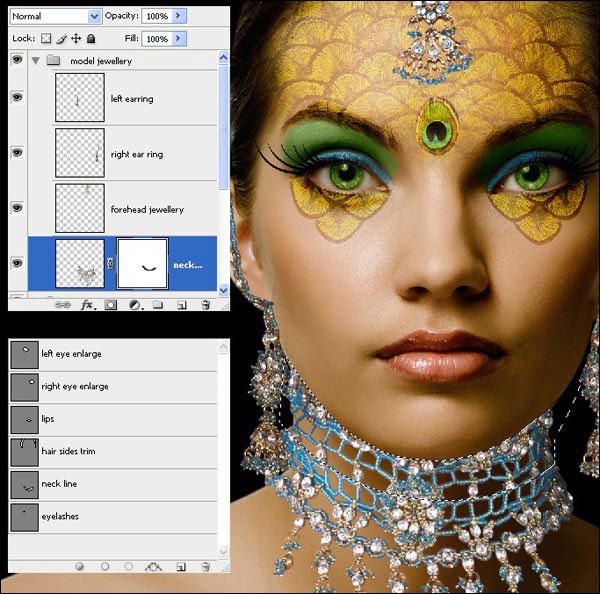The image size is (600, 594).
Task: Select the right ear ring layer
Action: 136,154
